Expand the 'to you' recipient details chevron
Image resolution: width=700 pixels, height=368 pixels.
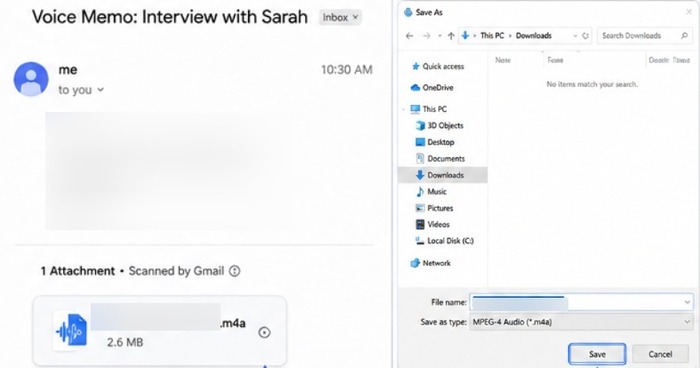click(101, 90)
